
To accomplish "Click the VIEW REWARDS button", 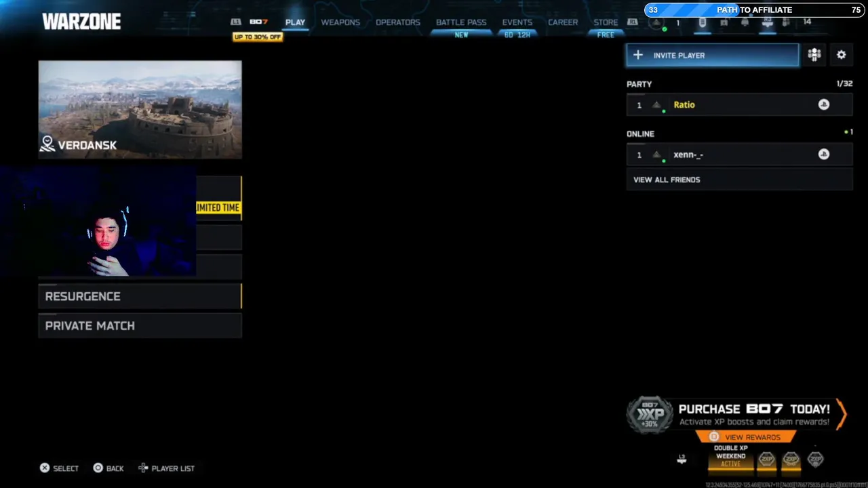I will point(746,437).
